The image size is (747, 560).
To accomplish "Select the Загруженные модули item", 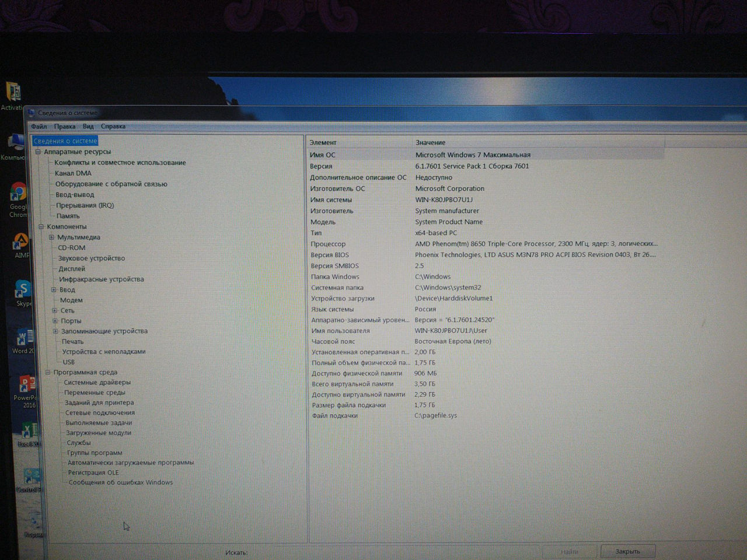I will (99, 433).
